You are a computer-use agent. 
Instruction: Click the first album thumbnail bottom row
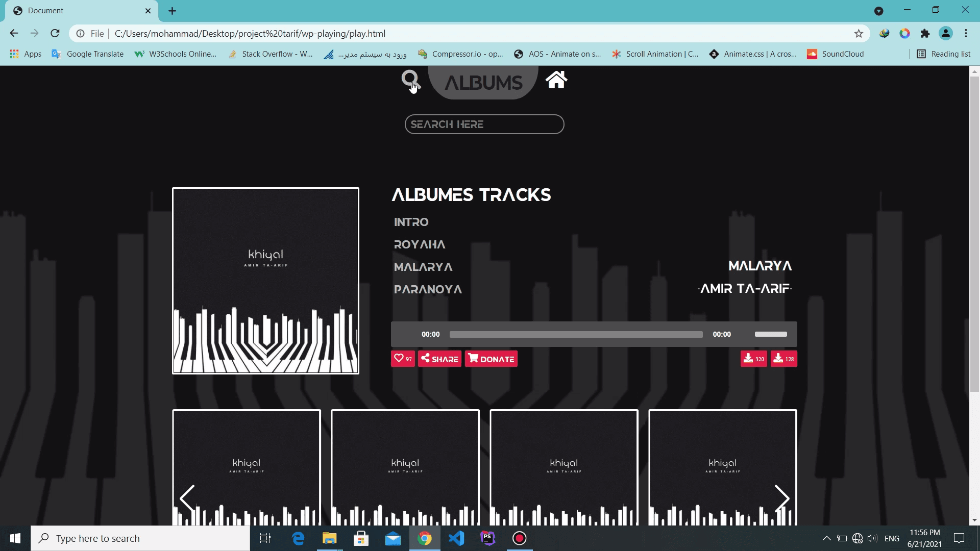[246, 467]
